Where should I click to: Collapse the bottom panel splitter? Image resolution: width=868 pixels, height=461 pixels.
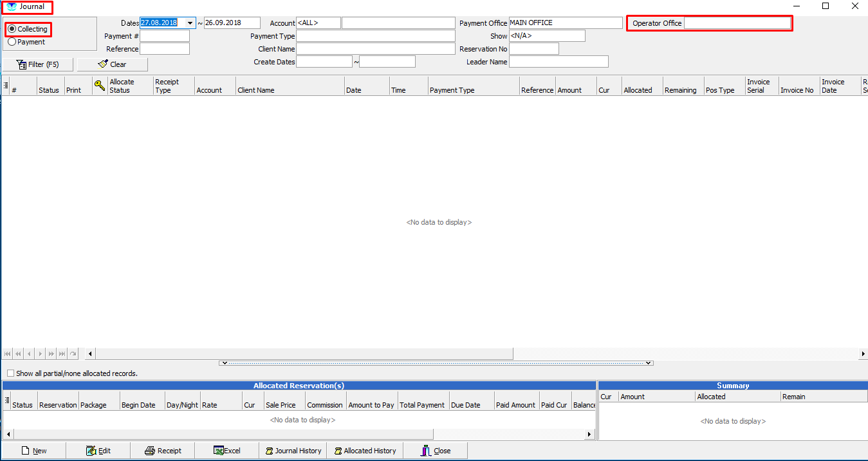(x=436, y=363)
